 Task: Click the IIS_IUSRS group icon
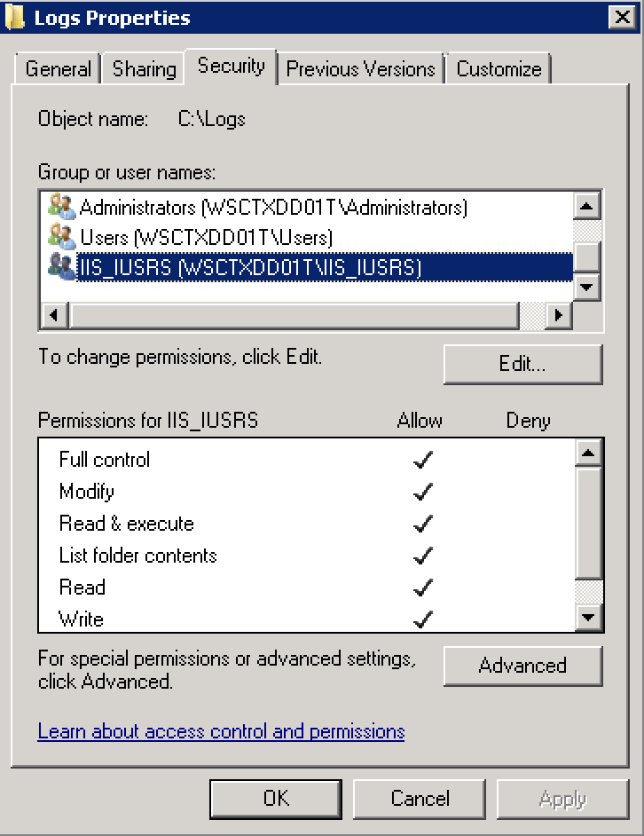[61, 267]
